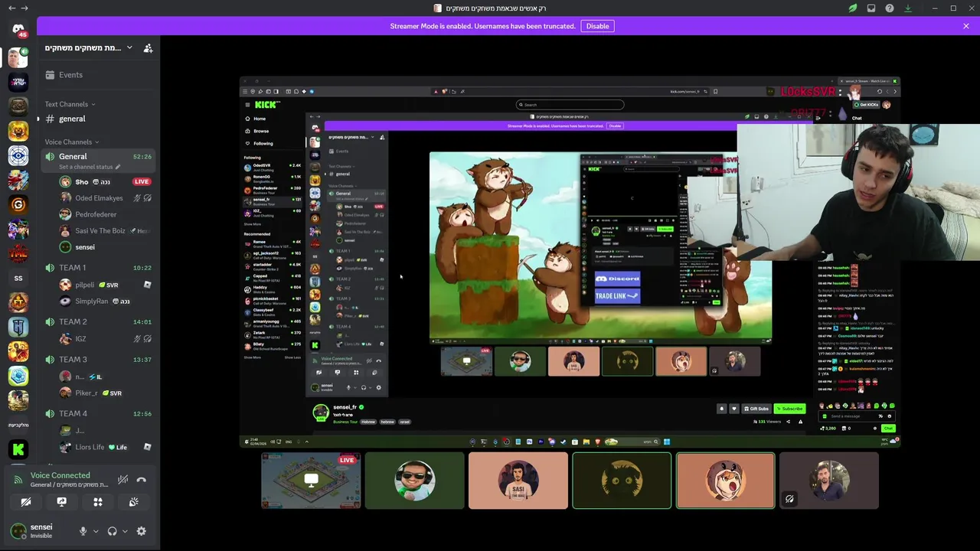Open the SS server icon

click(18, 278)
